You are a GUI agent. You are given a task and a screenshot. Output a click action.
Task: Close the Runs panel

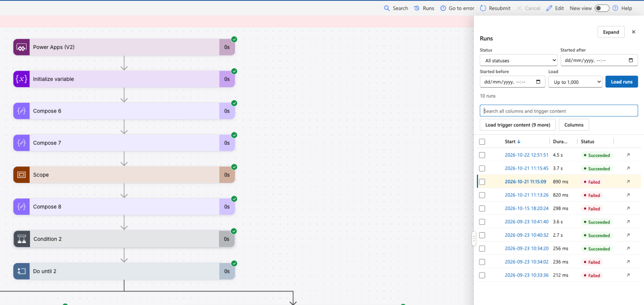tap(633, 32)
